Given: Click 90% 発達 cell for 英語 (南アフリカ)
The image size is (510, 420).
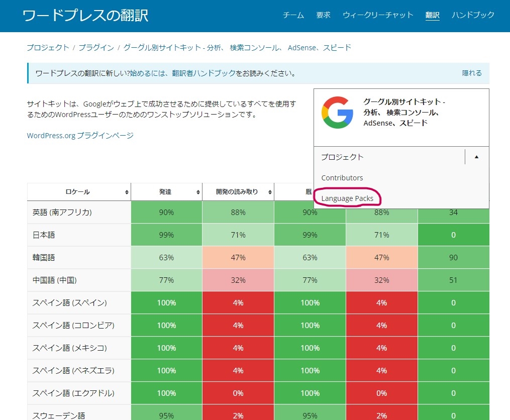Looking at the screenshot, I should point(166,213).
